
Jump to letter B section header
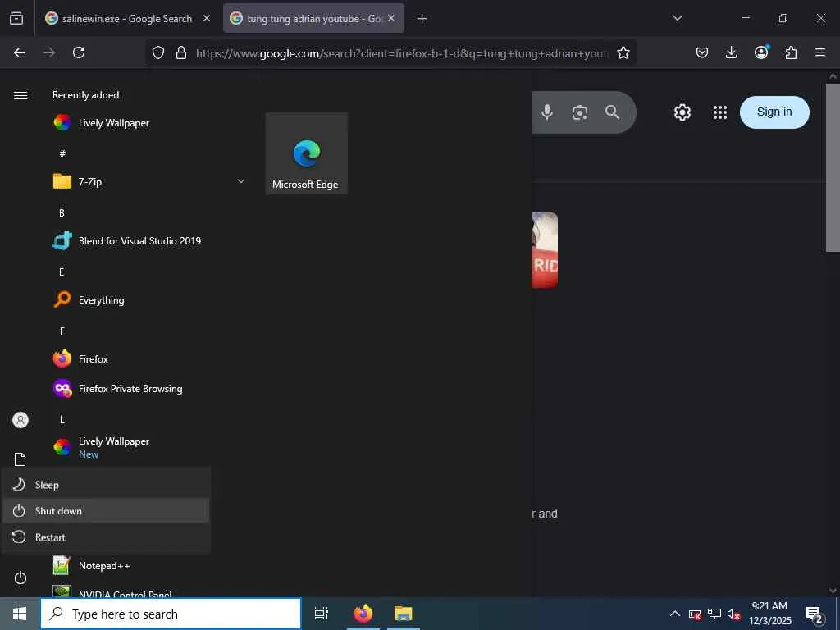[62, 213]
